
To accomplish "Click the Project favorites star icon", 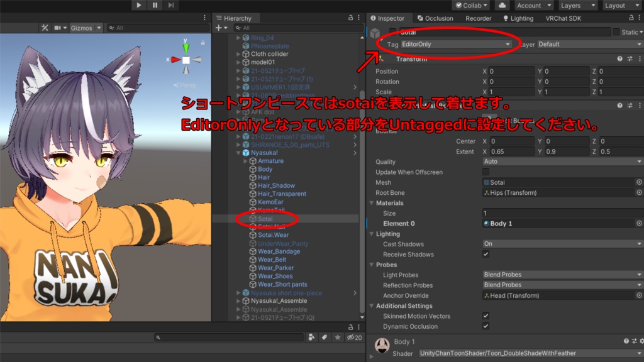I will pyautogui.click(x=338, y=337).
